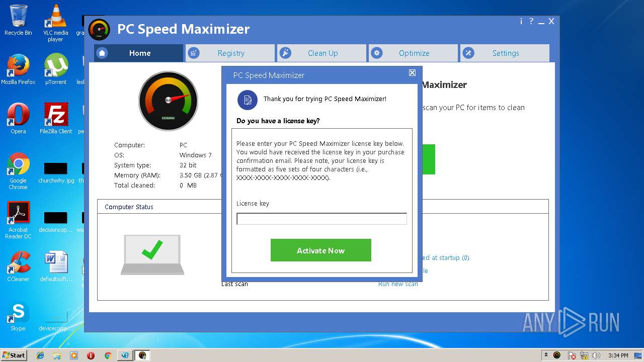This screenshot has height=362, width=644.
Task: Click the '32 bit' system type value
Action: tap(188, 165)
